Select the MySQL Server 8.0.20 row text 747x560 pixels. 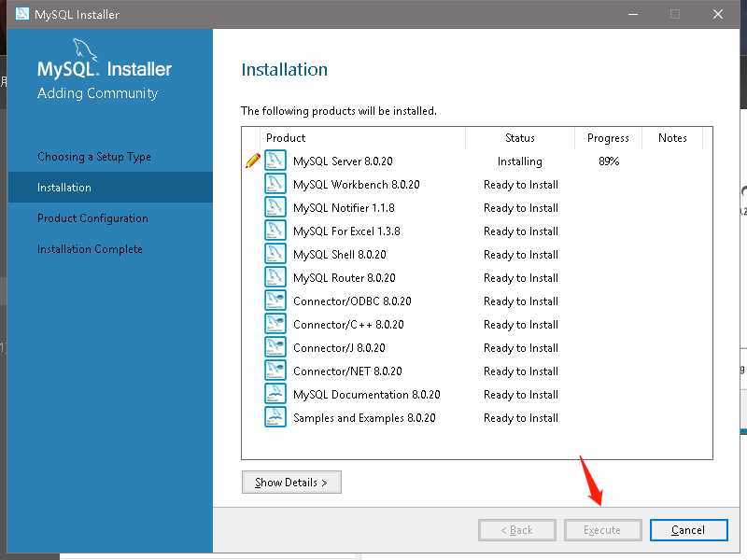coord(343,161)
